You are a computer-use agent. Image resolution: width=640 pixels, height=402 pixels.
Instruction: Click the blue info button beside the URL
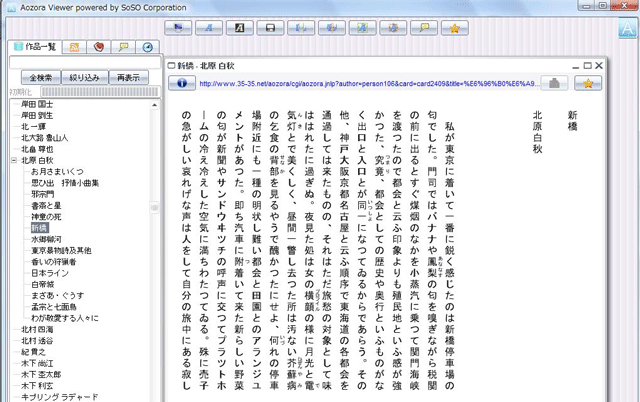tap(182, 83)
